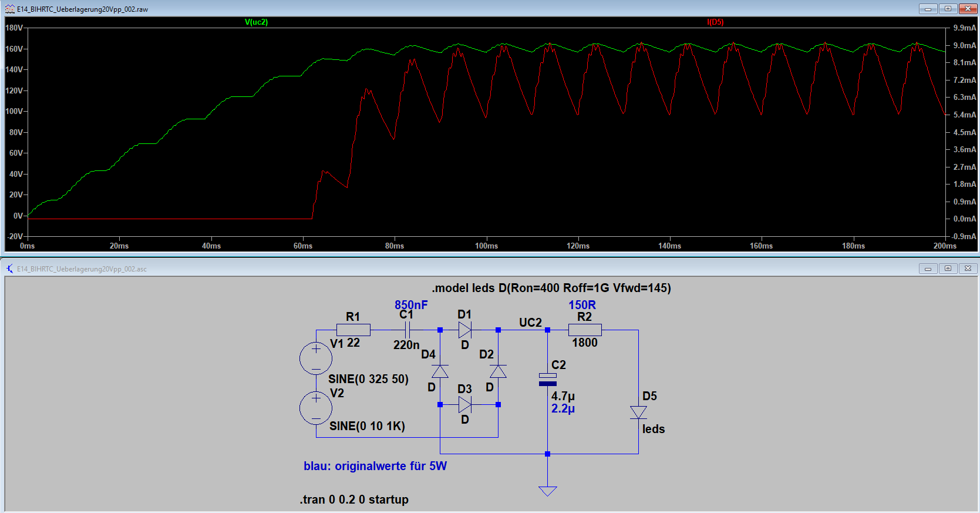Screen dimensions: 980x513
Task: Select the V(uc2) trace label
Action: point(256,22)
